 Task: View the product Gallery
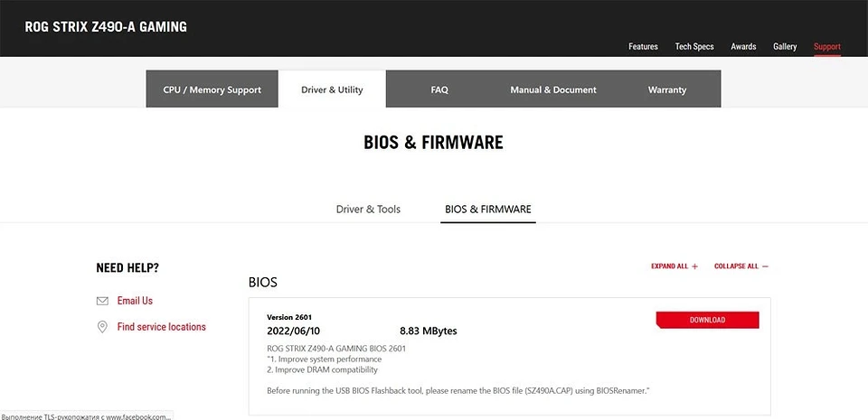pyautogui.click(x=785, y=47)
